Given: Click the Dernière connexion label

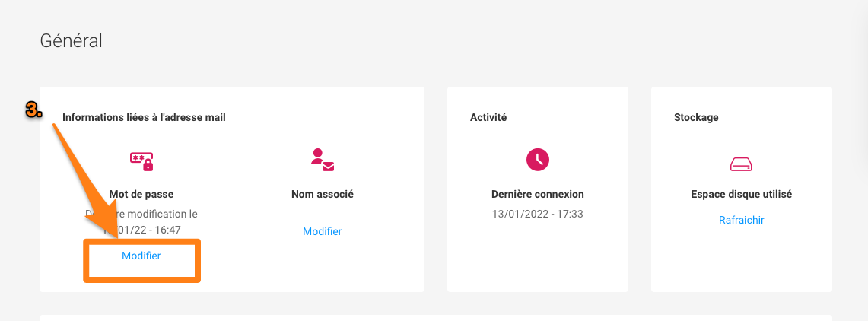Looking at the screenshot, I should click(538, 194).
